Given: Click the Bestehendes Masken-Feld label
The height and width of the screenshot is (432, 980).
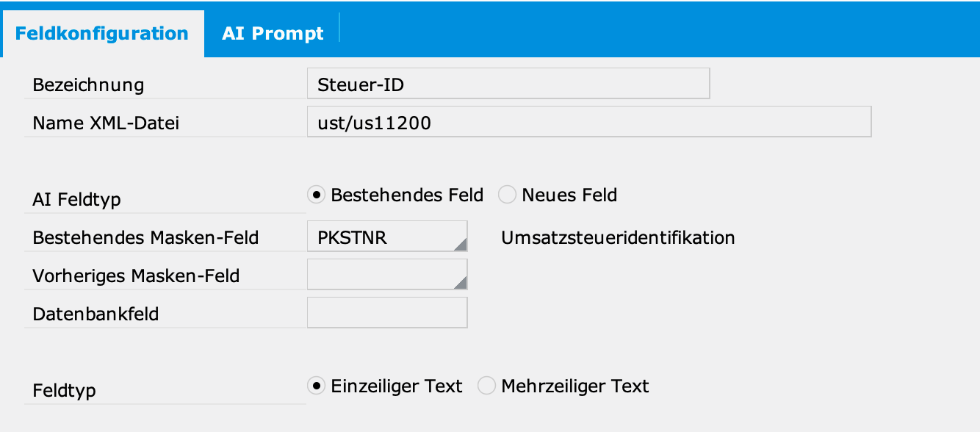Looking at the screenshot, I should tap(145, 238).
